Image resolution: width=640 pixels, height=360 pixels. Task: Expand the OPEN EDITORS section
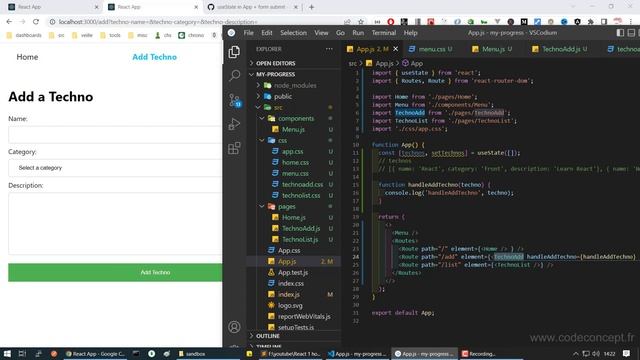[294, 63]
